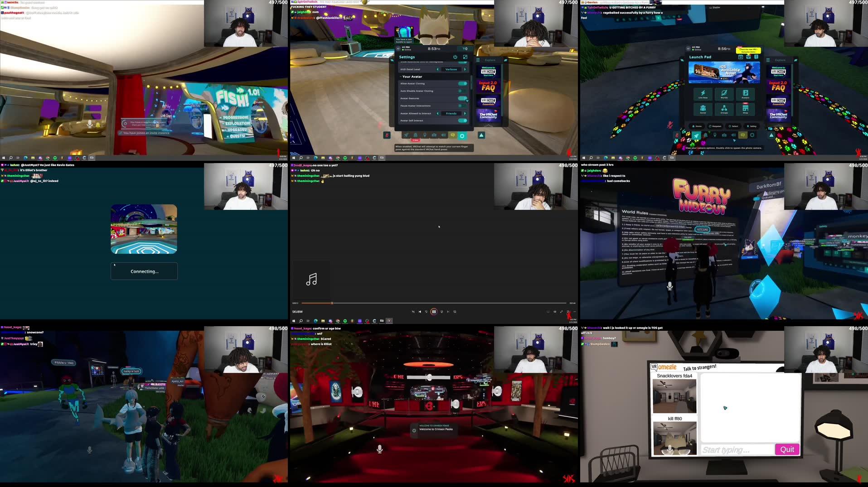868x487 pixels.
Task: Select the camera tool in VRChat toolbar
Action: (x=434, y=135)
